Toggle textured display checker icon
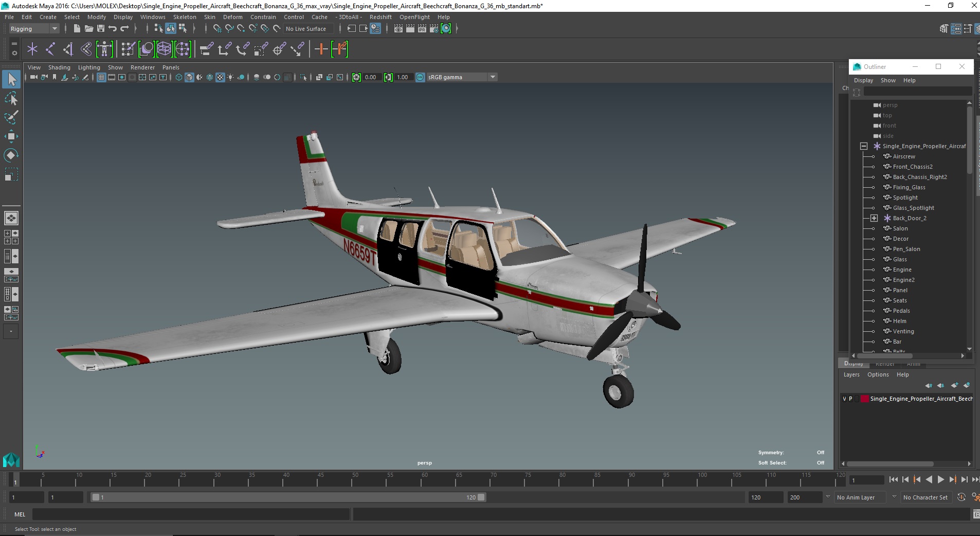This screenshot has width=980, height=536. [x=220, y=77]
